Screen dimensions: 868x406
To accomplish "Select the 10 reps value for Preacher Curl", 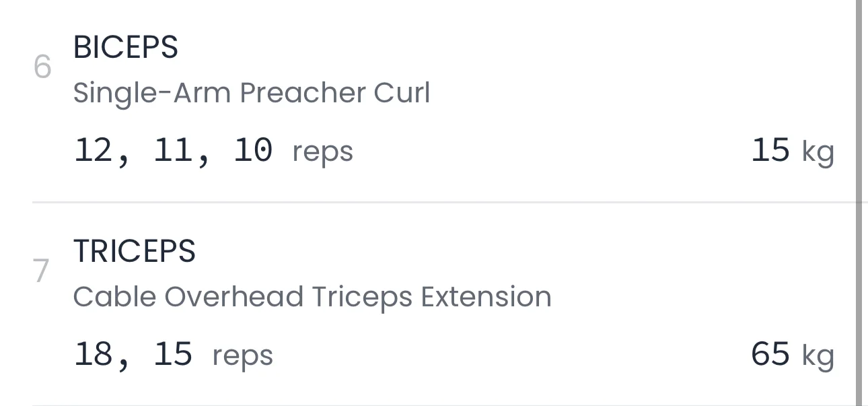I will tap(253, 149).
